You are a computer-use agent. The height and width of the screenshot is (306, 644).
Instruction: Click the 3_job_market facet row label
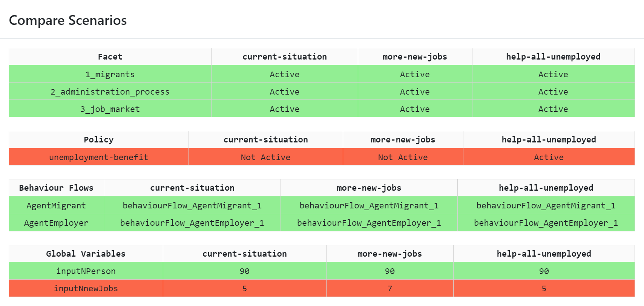(x=110, y=109)
